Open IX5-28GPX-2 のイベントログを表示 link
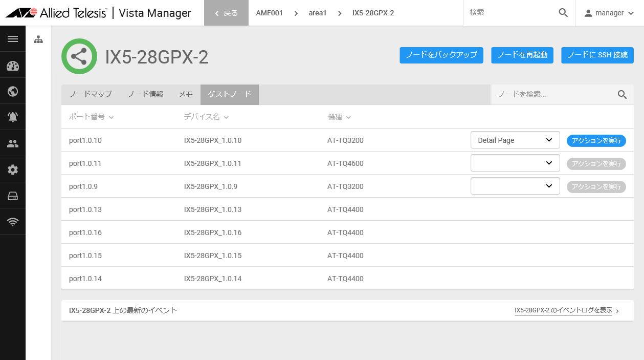The image size is (644, 360). coord(563,310)
